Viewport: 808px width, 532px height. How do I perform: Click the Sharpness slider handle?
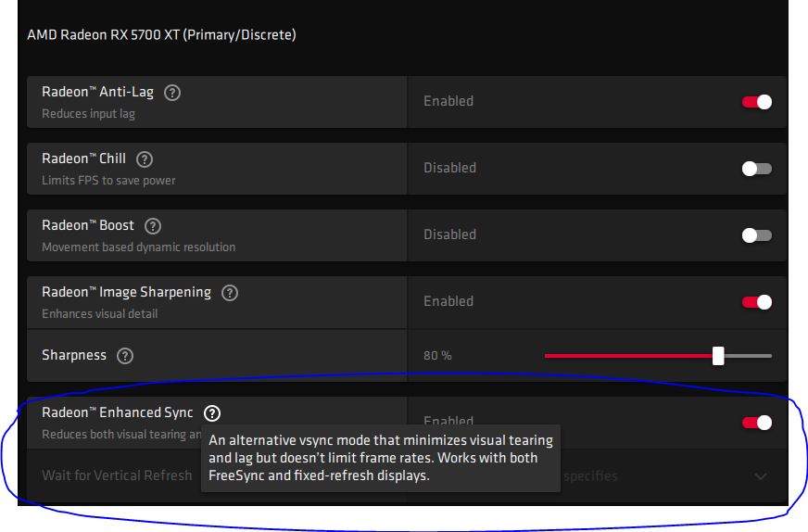click(x=718, y=356)
